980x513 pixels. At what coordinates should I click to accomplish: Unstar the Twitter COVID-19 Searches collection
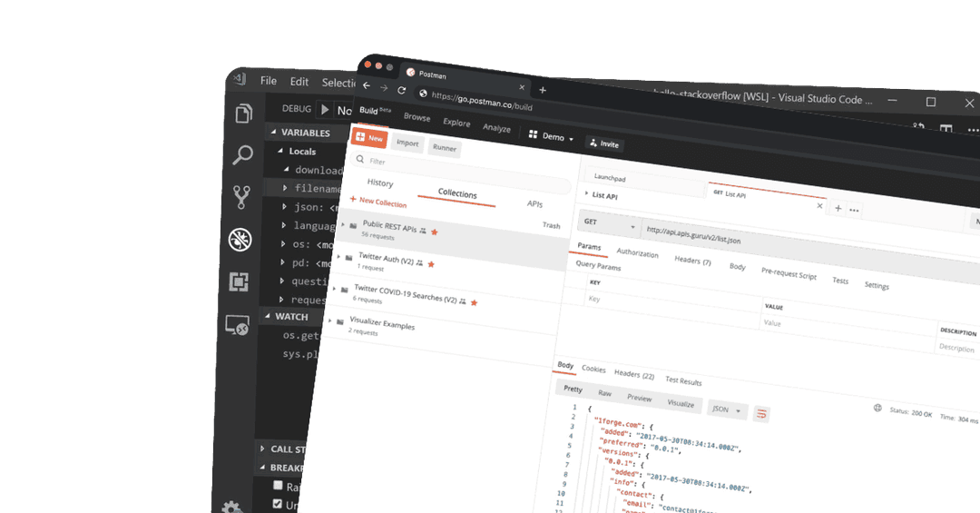[x=474, y=302]
